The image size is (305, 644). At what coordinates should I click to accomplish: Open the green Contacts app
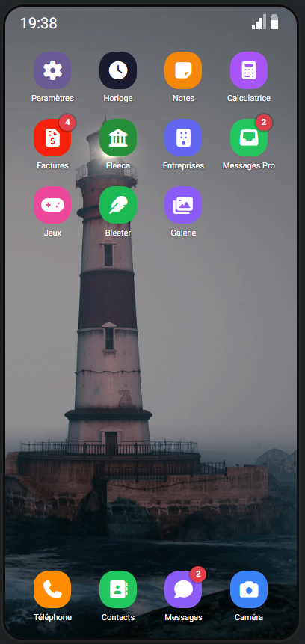(118, 589)
